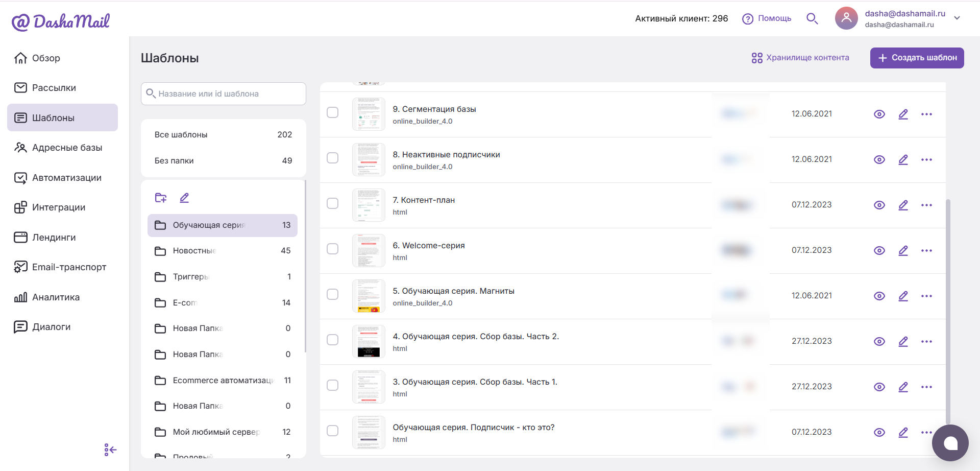Image resolution: width=980 pixels, height=471 pixels.
Task: Check the 3. Сбор базы. Часть 1 checkbox
Action: (332, 385)
